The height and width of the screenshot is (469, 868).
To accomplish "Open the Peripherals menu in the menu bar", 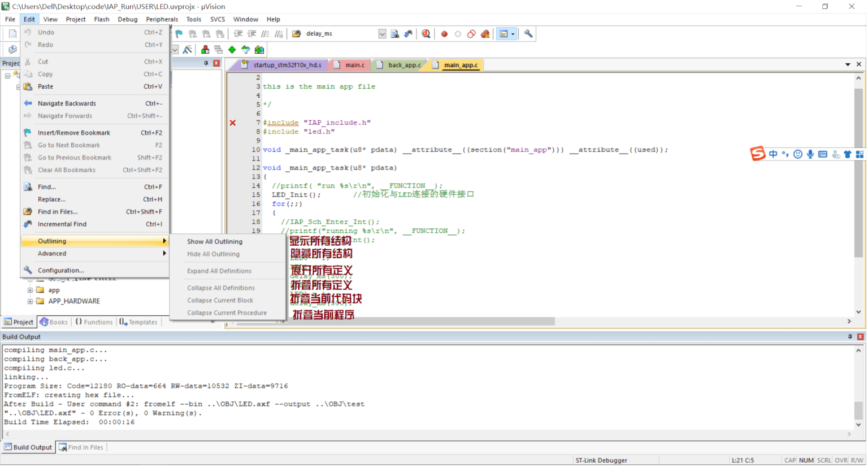I will pyautogui.click(x=162, y=19).
